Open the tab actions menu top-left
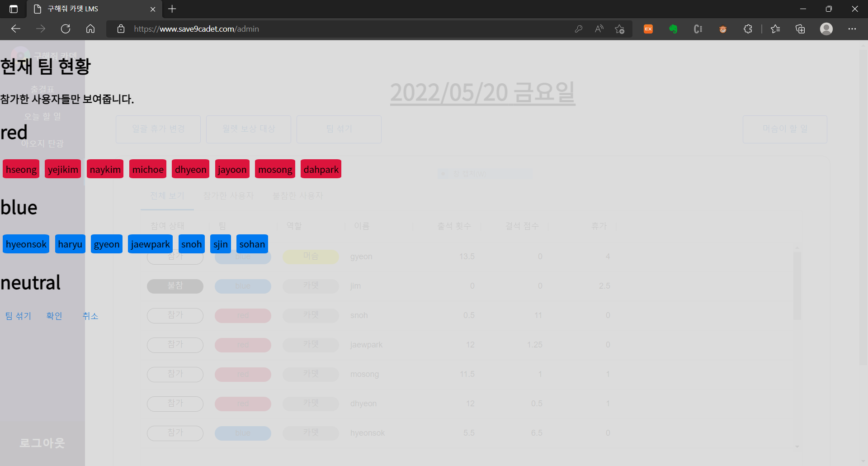Screen dimensions: 868x466 pos(14,9)
